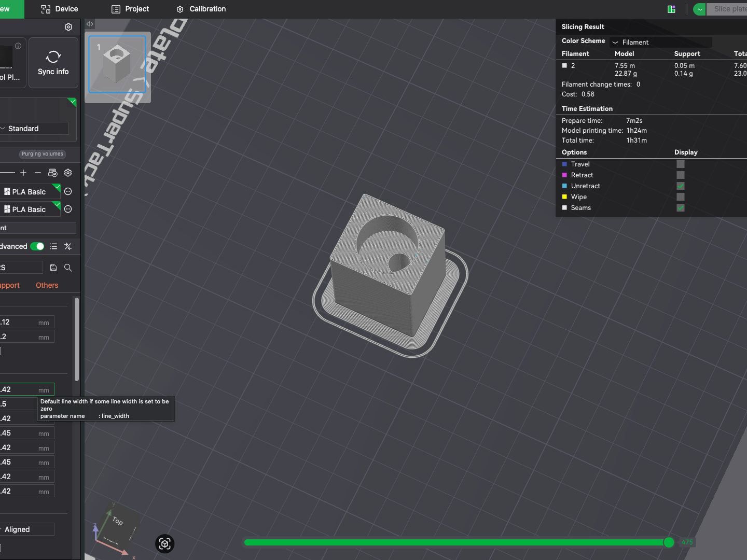Open the Others settings tab
This screenshot has width=747, height=560.
pos(47,285)
